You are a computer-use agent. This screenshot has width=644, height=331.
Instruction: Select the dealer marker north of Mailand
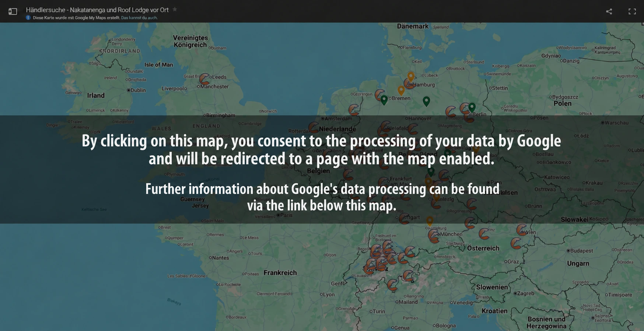click(x=392, y=285)
